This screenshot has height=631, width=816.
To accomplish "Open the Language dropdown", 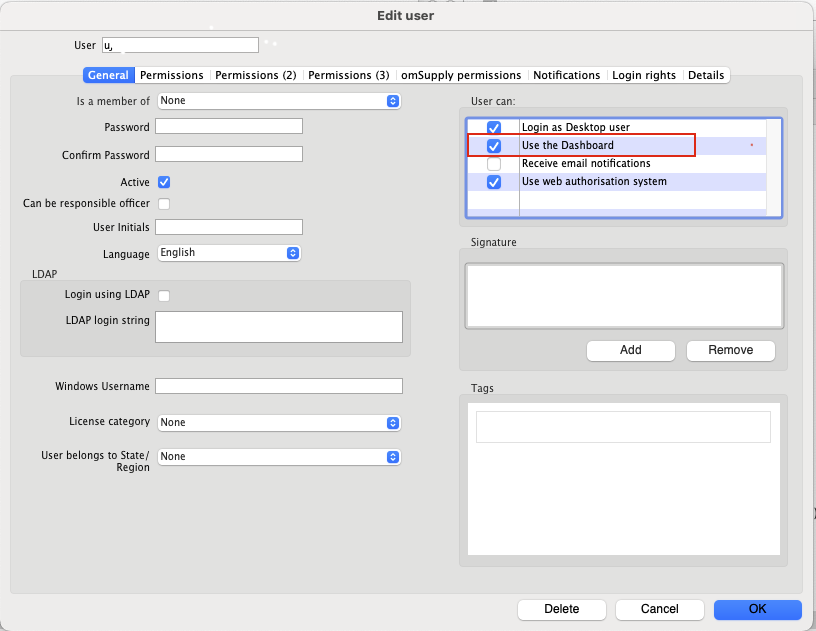I will (x=229, y=253).
